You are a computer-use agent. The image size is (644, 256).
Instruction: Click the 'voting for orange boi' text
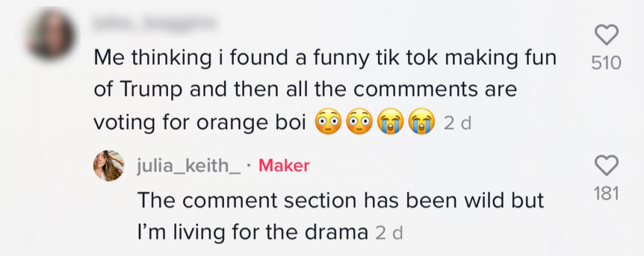pyautogui.click(x=203, y=123)
